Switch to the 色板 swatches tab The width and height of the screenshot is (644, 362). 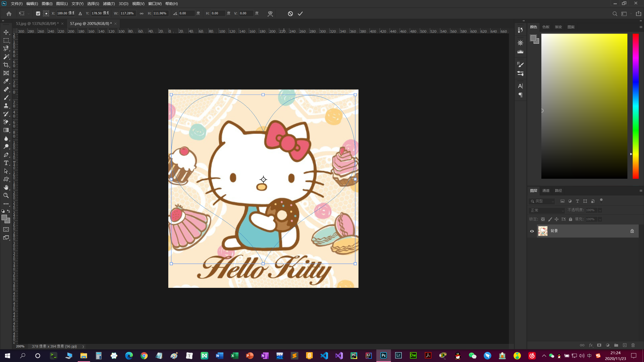point(546,27)
